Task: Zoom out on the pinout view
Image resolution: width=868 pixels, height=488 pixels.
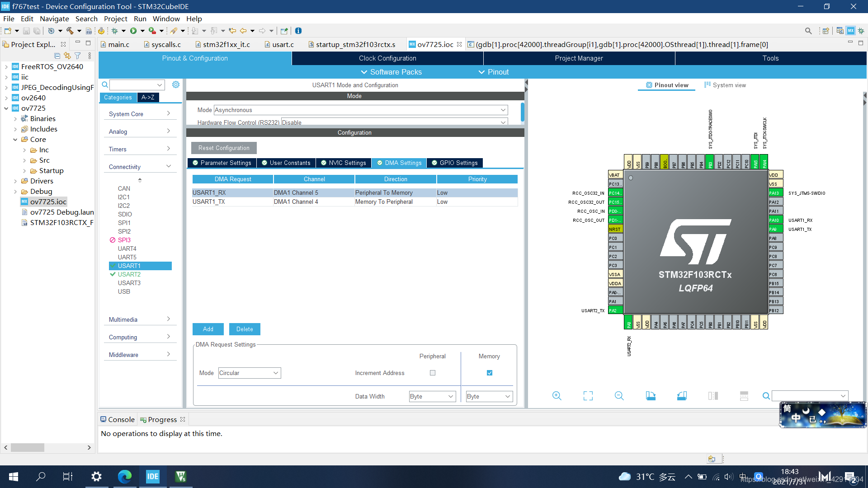Action: 619,396
